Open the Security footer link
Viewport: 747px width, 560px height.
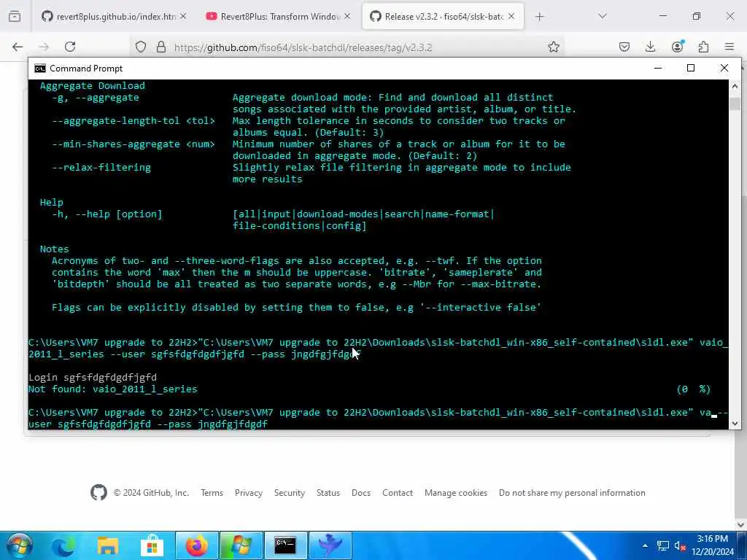coord(289,493)
